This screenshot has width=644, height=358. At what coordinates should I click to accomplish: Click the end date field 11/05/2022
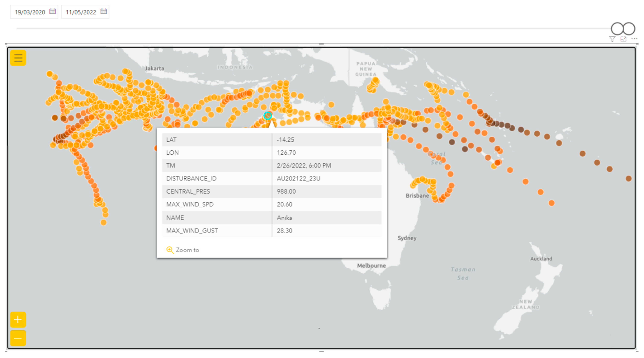click(81, 12)
